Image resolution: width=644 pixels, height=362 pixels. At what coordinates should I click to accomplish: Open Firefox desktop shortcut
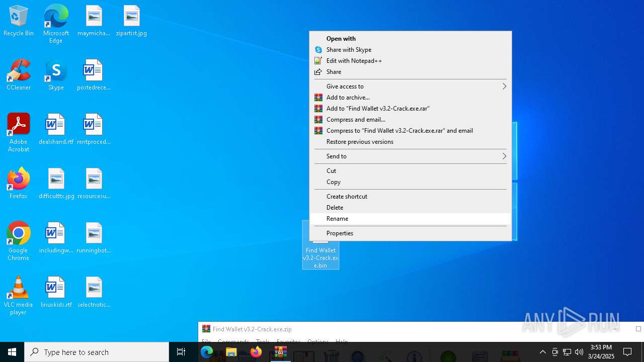19,184
